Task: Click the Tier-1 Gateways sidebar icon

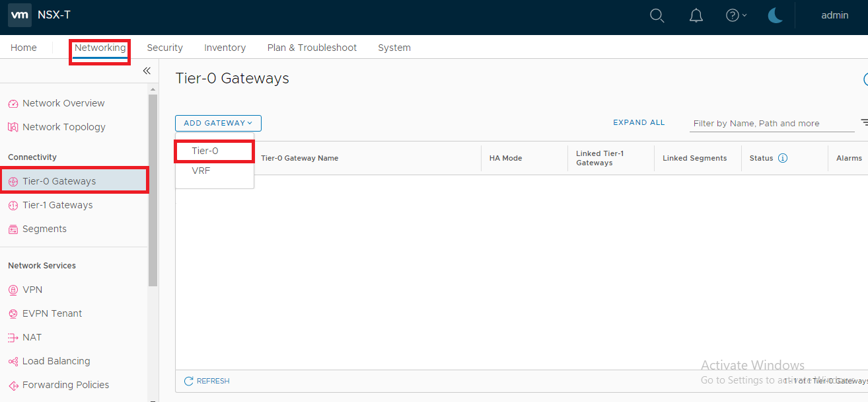Action: point(13,206)
